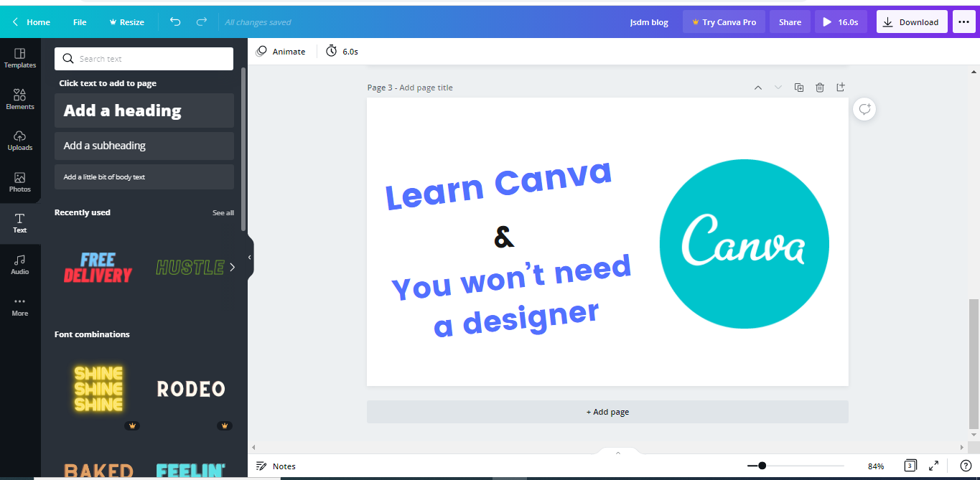This screenshot has width=980, height=480.
Task: Open the Elements tab
Action: coord(20,100)
